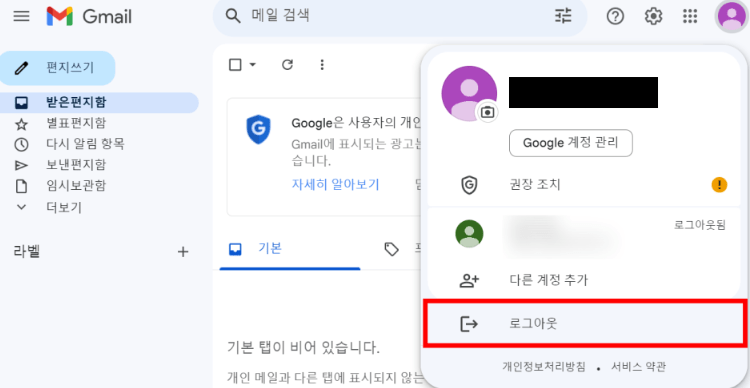Open 권장 조치 menu entry
Image resolution: width=750 pixels, height=388 pixels.
tap(584, 185)
